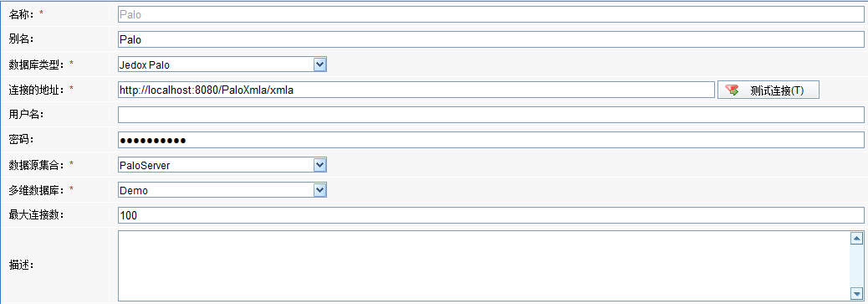Click inside the 描述 text area
This screenshot has width=868, height=304.
pyautogui.click(x=483, y=265)
